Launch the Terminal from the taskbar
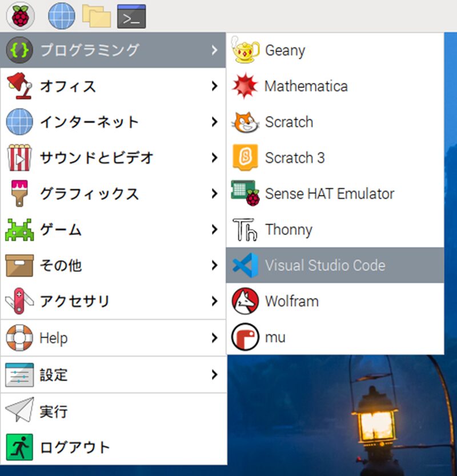457x476 pixels. pyautogui.click(x=131, y=17)
